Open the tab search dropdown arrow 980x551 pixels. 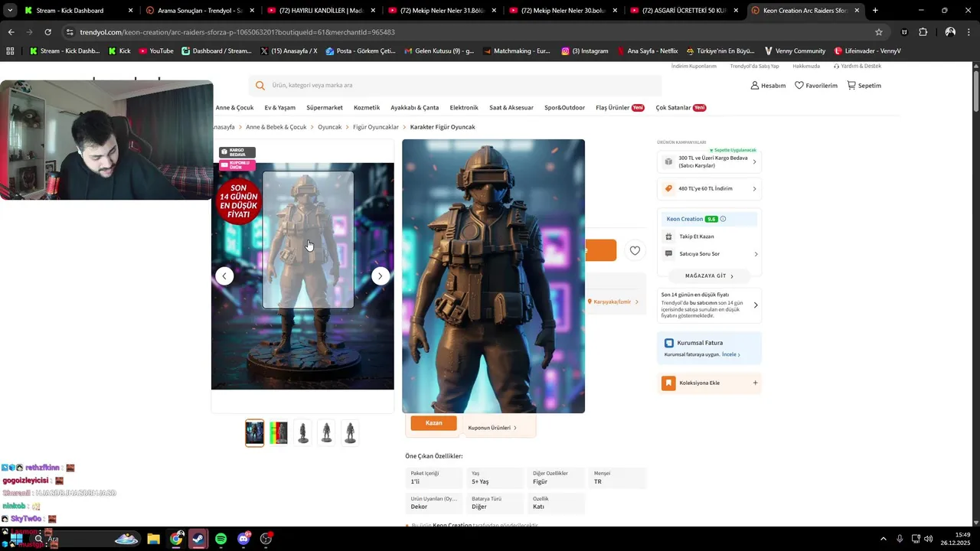pyautogui.click(x=10, y=11)
